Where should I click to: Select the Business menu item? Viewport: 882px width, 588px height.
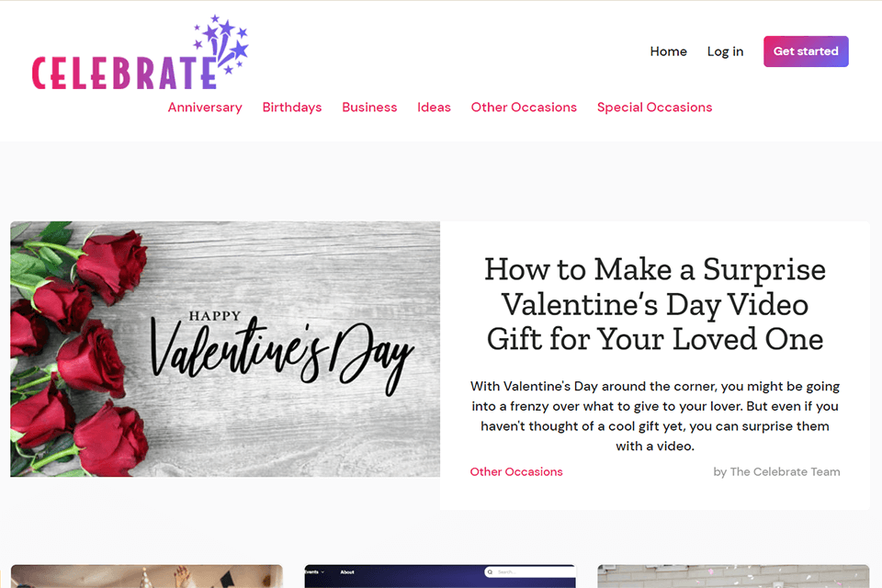pos(369,107)
